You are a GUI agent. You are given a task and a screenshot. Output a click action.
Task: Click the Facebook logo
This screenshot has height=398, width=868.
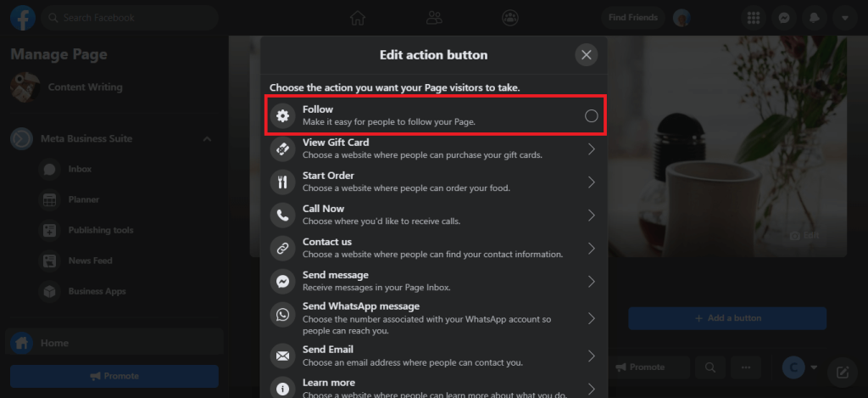coord(23,18)
